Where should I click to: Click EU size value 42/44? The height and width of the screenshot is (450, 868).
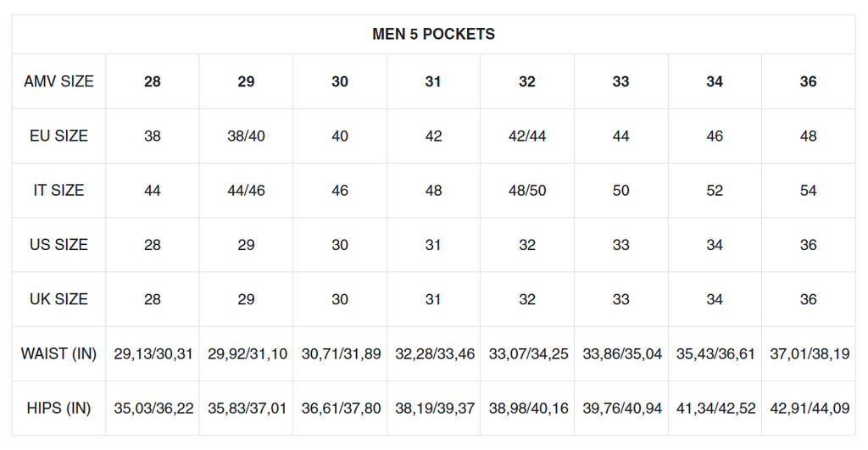pos(527,136)
